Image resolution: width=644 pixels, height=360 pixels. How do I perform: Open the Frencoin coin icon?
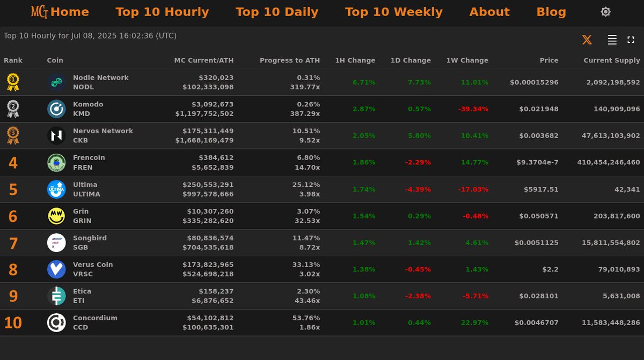tap(55, 162)
